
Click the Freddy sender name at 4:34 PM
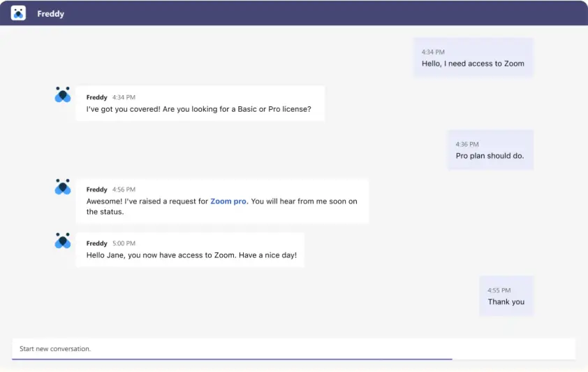96,97
